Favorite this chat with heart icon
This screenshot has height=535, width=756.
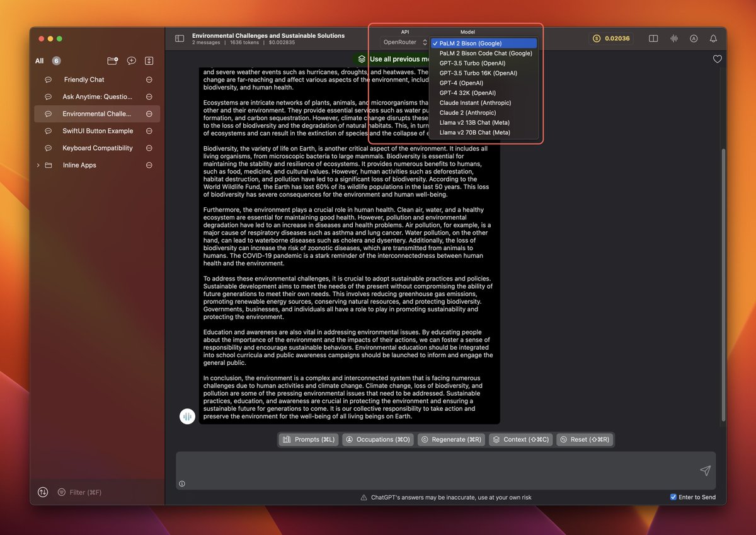click(x=717, y=59)
